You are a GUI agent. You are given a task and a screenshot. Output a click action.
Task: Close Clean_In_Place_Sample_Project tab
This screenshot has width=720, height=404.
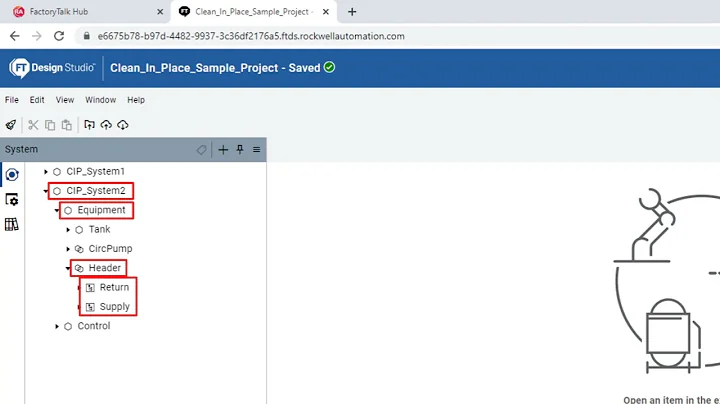click(x=326, y=12)
